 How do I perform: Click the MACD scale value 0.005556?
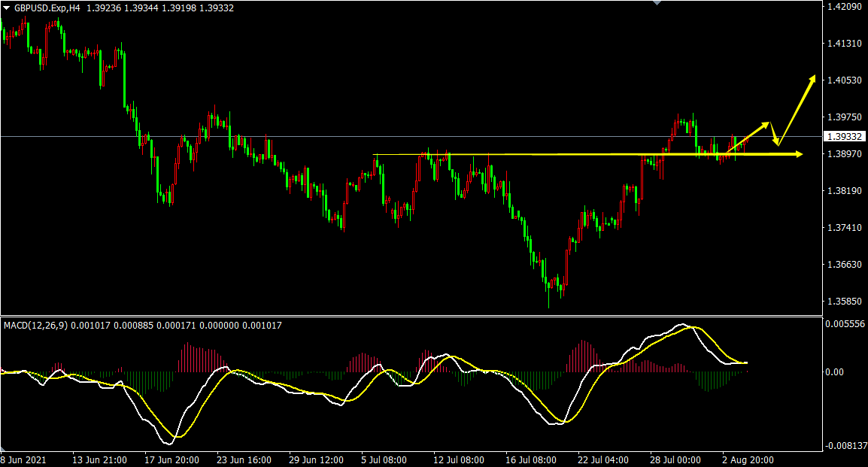point(845,323)
